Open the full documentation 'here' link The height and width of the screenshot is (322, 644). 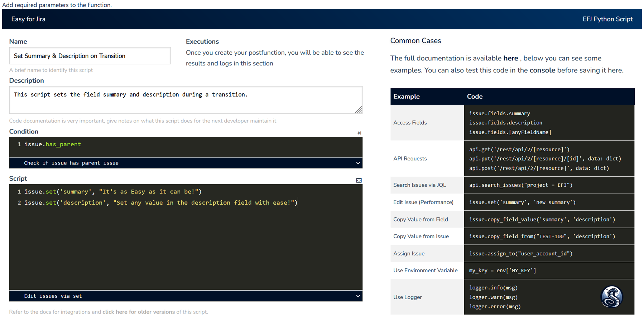(x=510, y=58)
